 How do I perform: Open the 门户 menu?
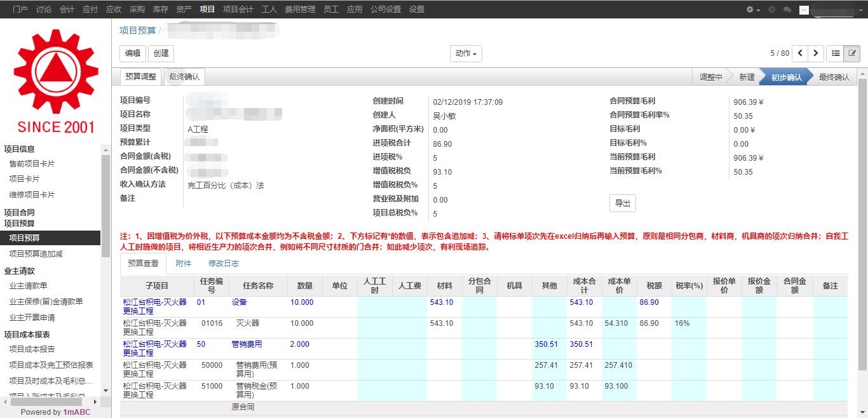(20, 10)
